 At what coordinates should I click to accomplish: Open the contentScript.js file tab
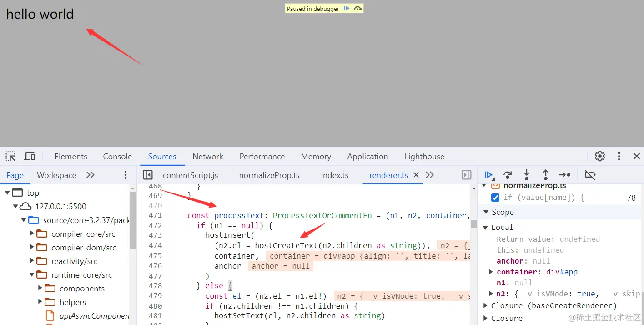tap(190, 175)
